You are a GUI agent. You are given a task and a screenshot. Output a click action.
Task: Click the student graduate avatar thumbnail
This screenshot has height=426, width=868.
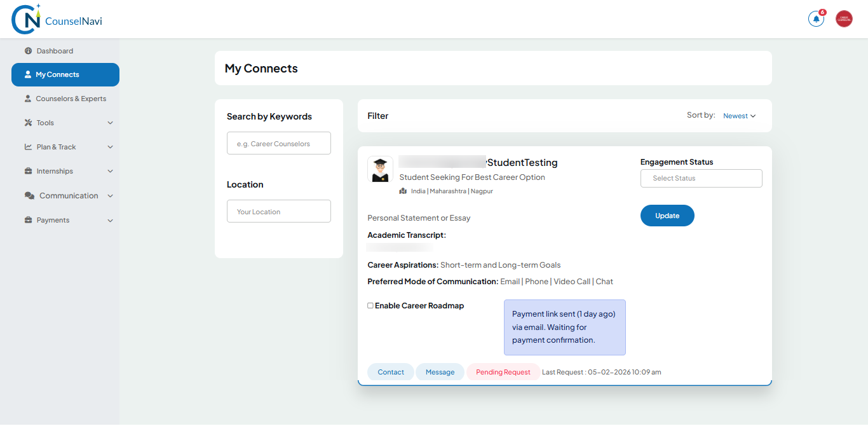(380, 170)
